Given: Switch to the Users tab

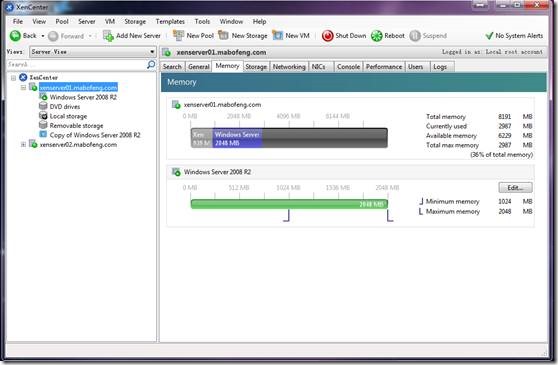Looking at the screenshot, I should [x=416, y=67].
